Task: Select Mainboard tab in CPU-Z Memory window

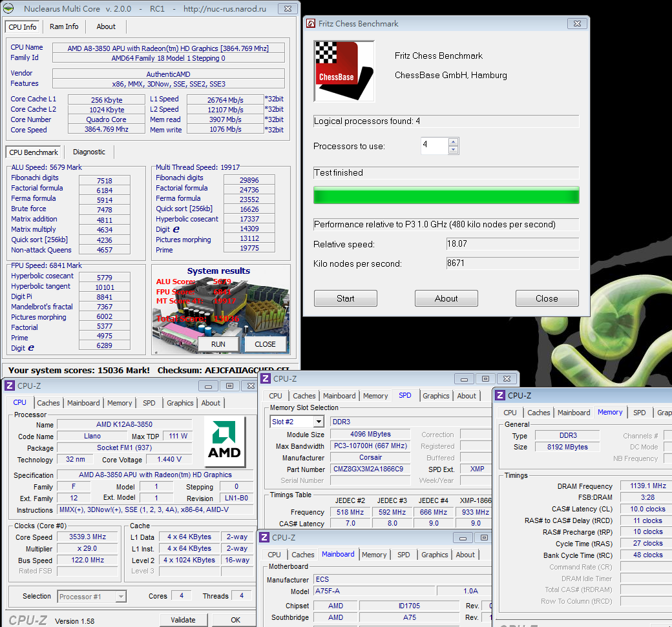Action: [574, 413]
